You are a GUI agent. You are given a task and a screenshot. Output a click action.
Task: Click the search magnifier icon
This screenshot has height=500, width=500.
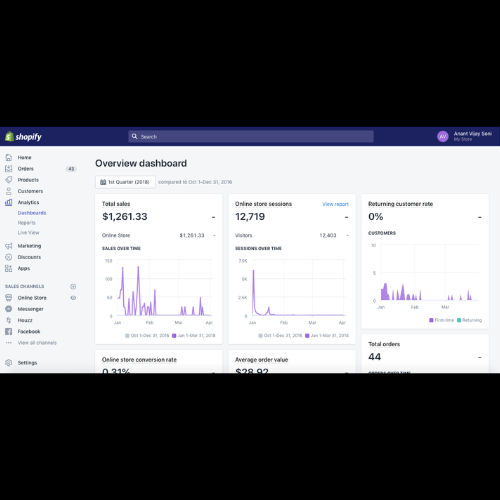[x=135, y=136]
